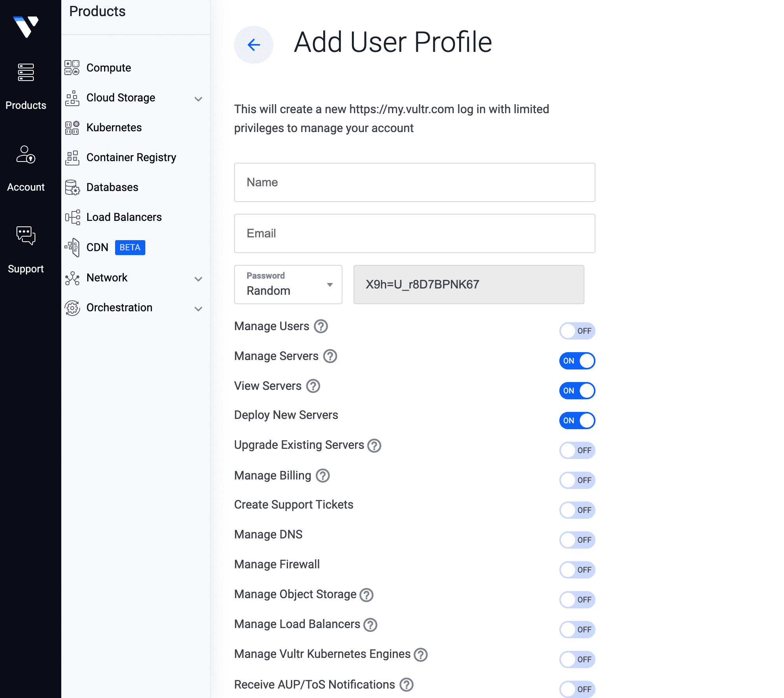784x698 pixels.
Task: Enable Manage Users toggle
Action: click(577, 331)
